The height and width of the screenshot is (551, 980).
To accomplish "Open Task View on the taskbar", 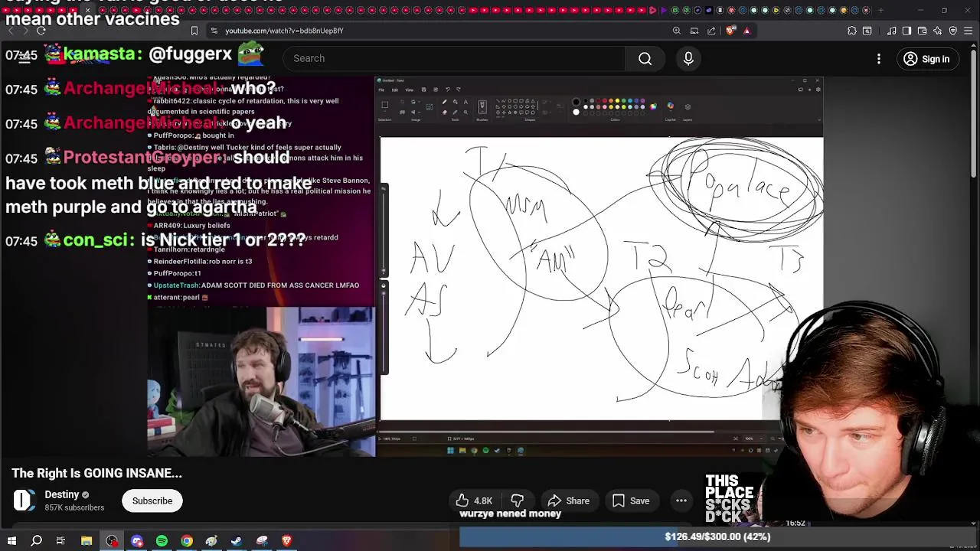I will pos(60,541).
